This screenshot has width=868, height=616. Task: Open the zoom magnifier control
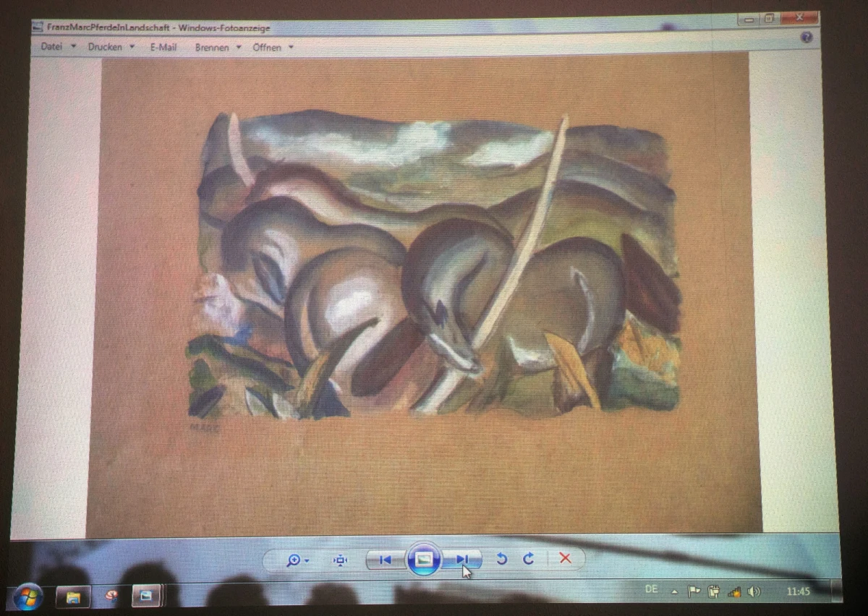coord(296,560)
